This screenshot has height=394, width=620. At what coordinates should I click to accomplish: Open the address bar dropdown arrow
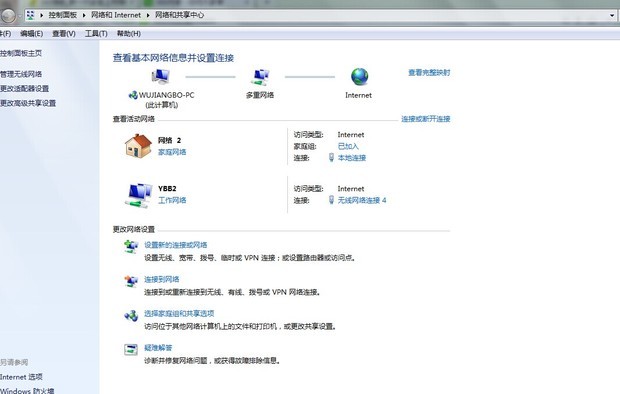click(x=612, y=15)
